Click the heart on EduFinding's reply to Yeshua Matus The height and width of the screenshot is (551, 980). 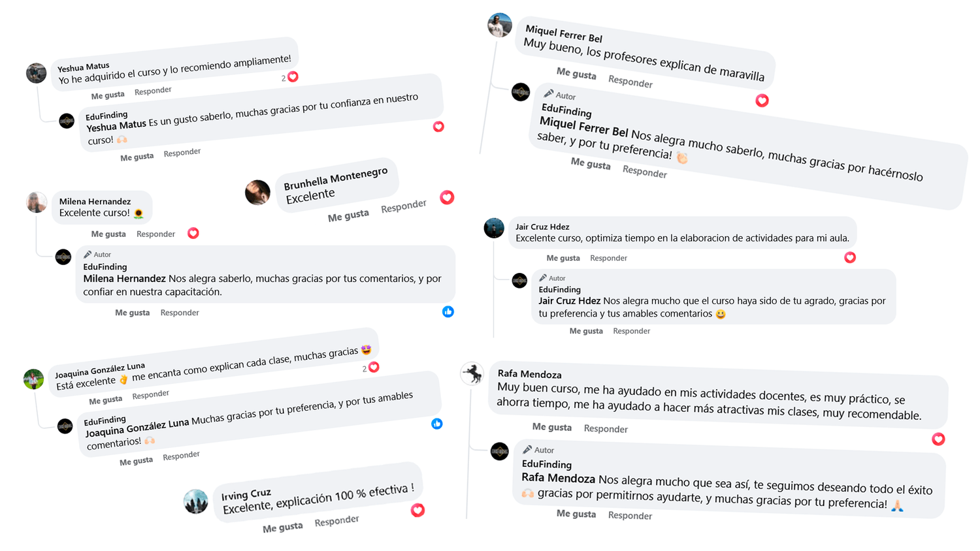coord(438,126)
